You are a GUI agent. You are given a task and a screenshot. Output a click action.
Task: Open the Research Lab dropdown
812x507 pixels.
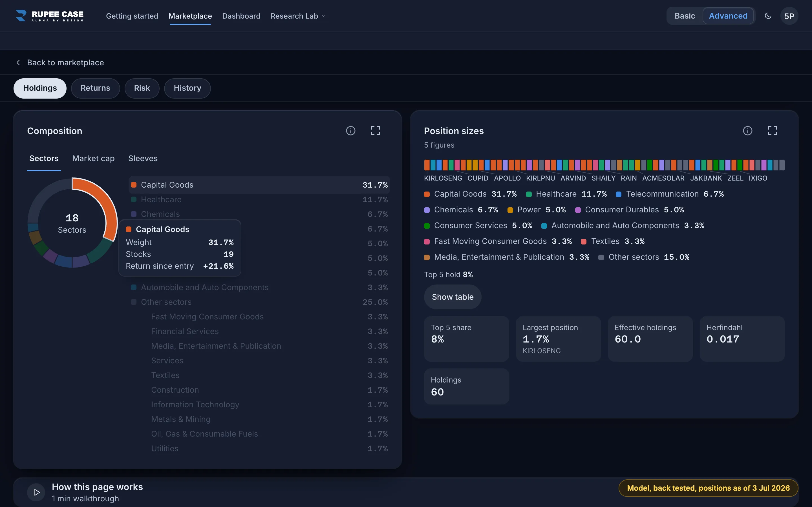click(298, 16)
